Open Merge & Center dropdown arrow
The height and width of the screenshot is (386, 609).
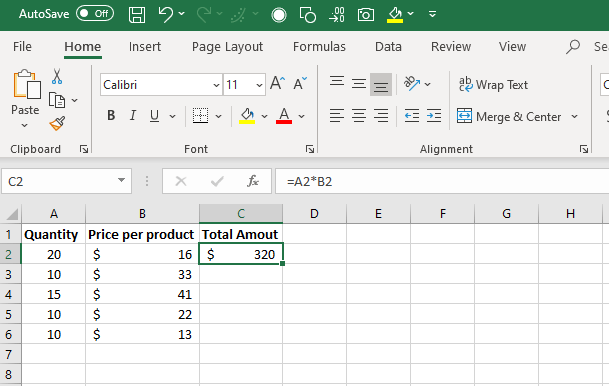click(574, 116)
